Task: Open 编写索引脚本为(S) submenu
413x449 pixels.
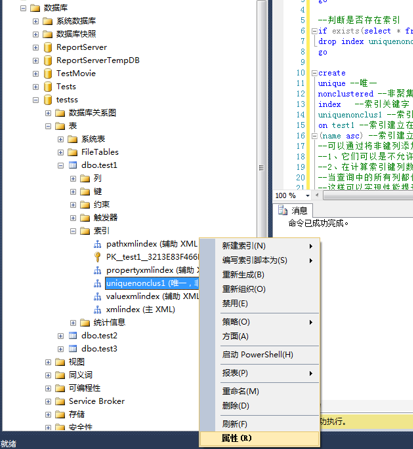Action: pyautogui.click(x=268, y=260)
